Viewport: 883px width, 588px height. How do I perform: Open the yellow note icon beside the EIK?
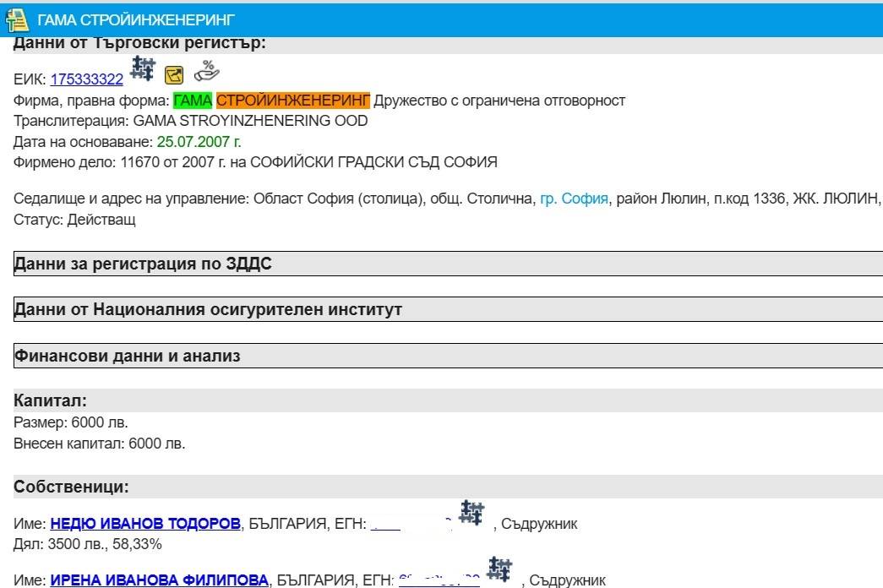pos(173,76)
